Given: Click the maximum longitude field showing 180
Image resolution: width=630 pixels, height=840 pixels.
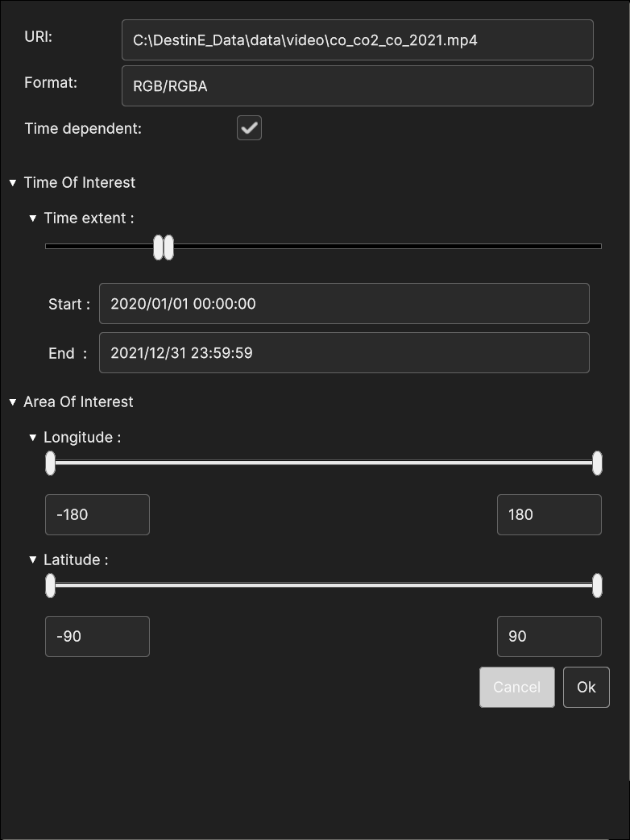Looking at the screenshot, I should click(x=549, y=514).
